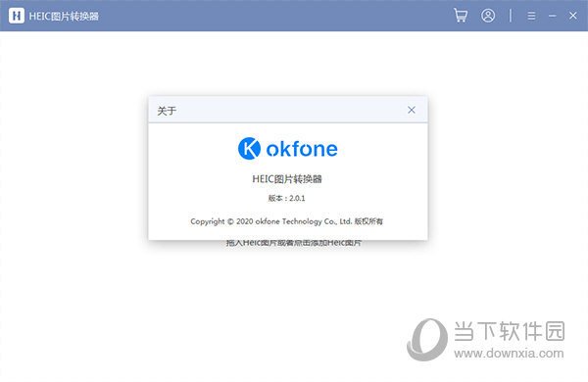This screenshot has width=588, height=382.
Task: Close the 关于 dialog
Action: [x=412, y=110]
